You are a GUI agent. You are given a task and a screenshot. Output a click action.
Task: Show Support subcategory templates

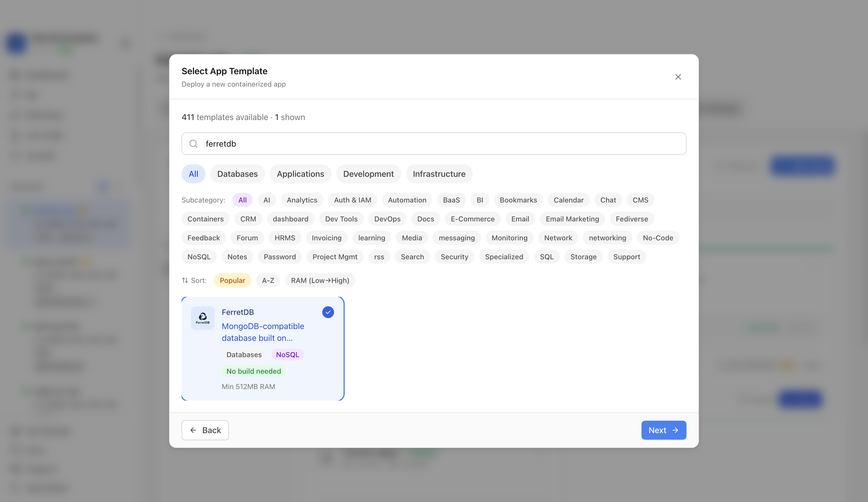(626, 257)
